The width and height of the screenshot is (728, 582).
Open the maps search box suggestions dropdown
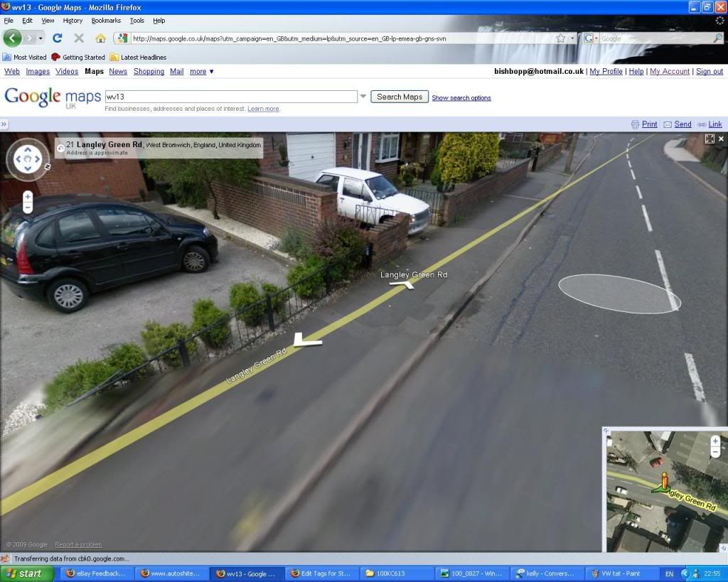coord(363,97)
